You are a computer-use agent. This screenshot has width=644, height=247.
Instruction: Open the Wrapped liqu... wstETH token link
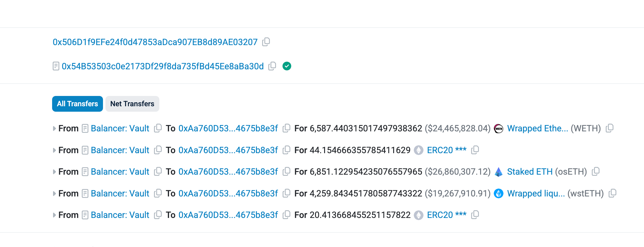point(536,193)
